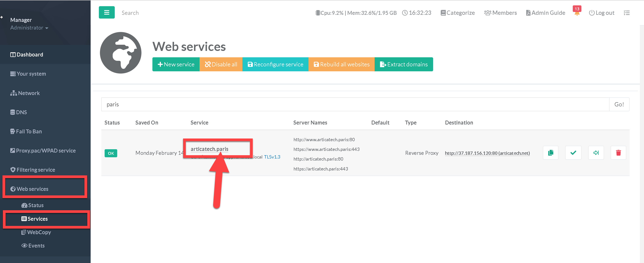Collapse the Web services sidebar section
The image size is (644, 263).
coord(33,189)
